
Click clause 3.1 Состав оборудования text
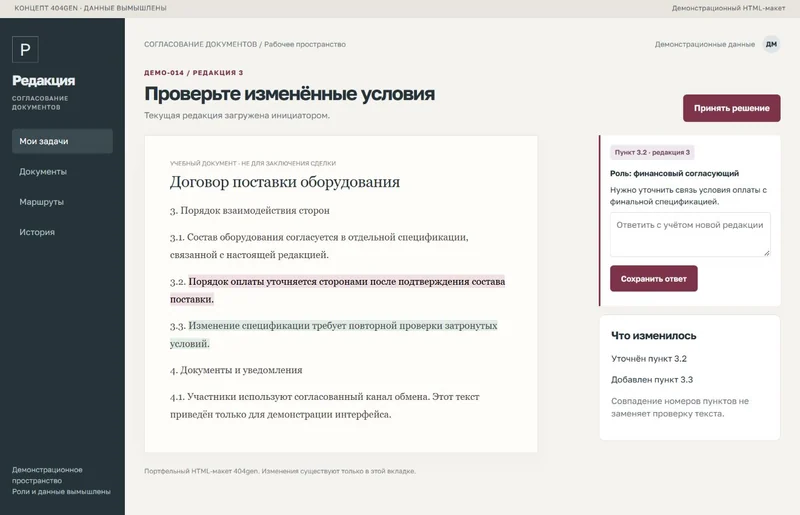click(319, 246)
